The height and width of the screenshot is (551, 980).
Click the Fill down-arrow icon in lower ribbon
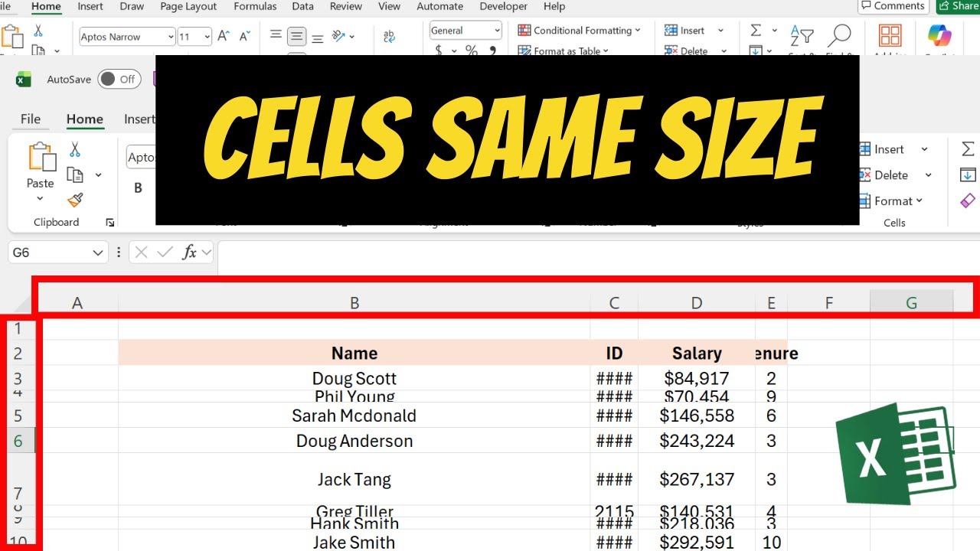[968, 175]
